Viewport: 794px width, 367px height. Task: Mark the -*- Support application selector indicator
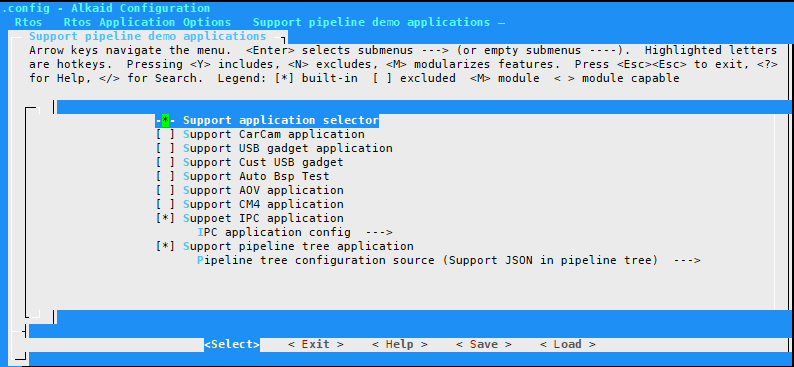[x=165, y=120]
